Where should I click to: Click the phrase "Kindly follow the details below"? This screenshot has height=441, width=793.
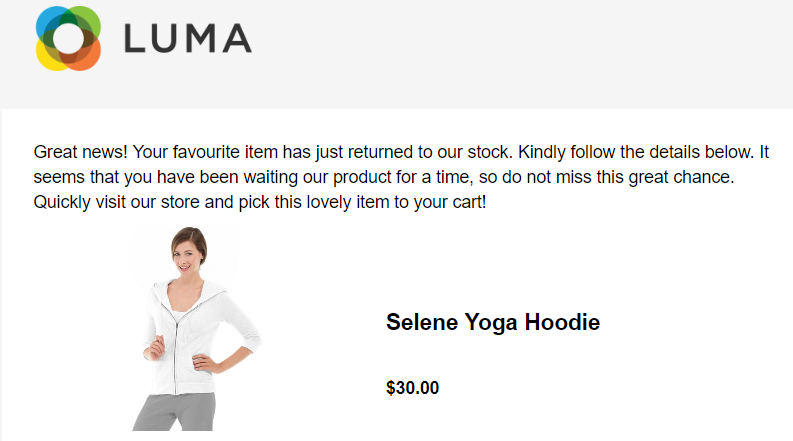636,152
